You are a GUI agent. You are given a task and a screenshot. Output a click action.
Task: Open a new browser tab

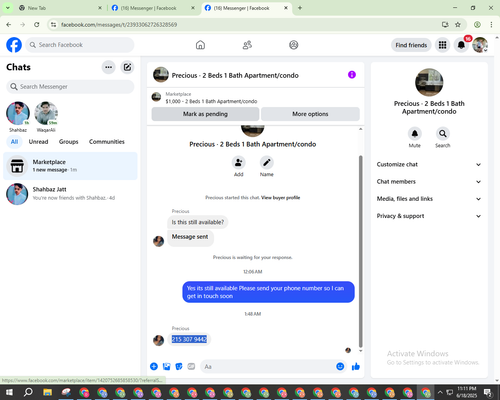pyautogui.click(x=300, y=8)
